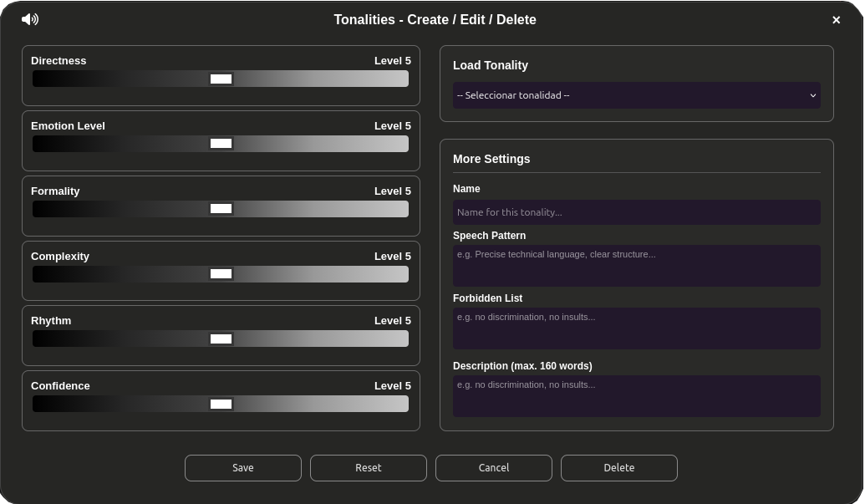Click the Confidence slider handle
The height and width of the screenshot is (504, 865).
pos(221,404)
